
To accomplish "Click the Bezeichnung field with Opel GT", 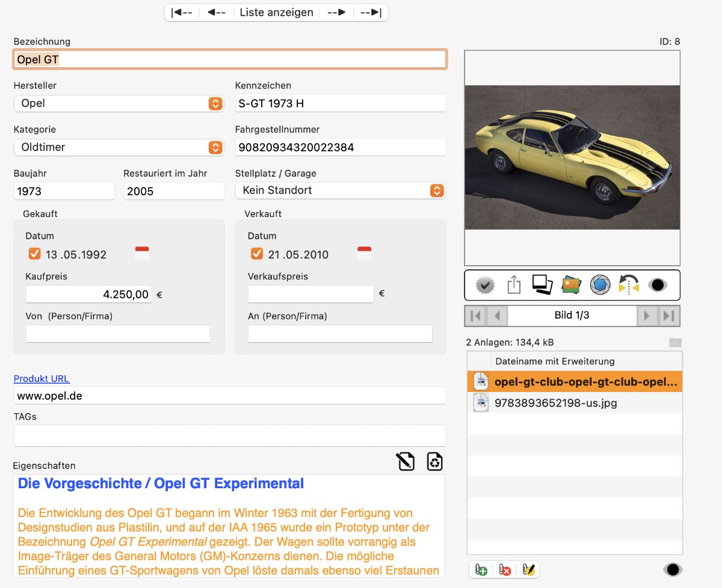I will coord(230,60).
